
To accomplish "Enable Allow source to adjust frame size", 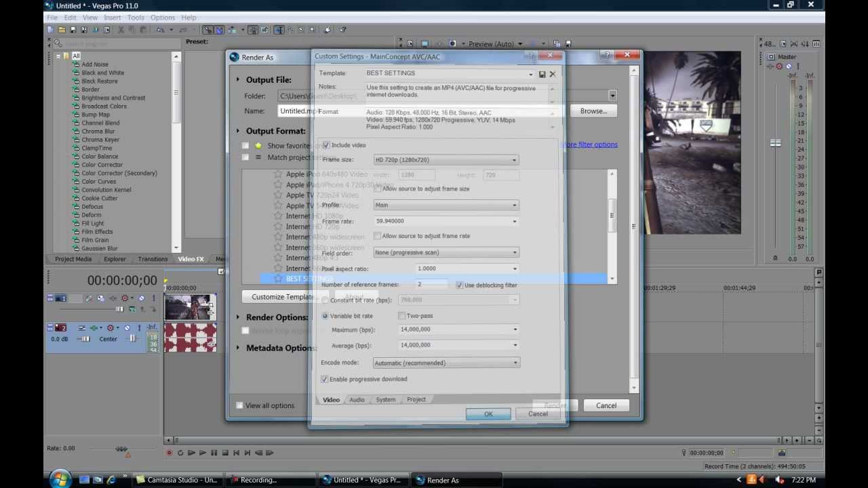I will pos(378,189).
